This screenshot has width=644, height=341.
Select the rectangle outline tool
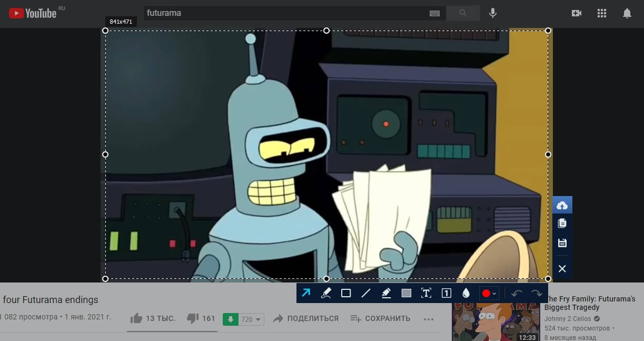pos(346,293)
